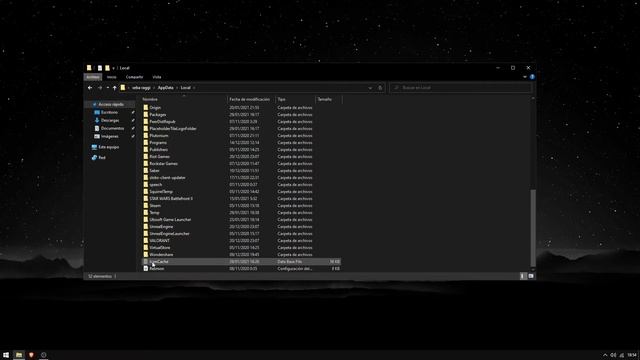Open the Compartir ribbon tab
This screenshot has height=360, width=640.
point(134,77)
